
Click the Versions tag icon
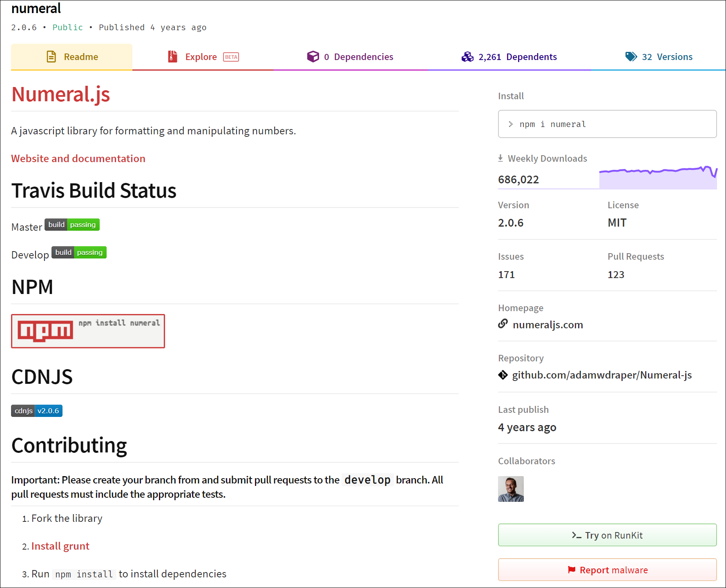631,57
